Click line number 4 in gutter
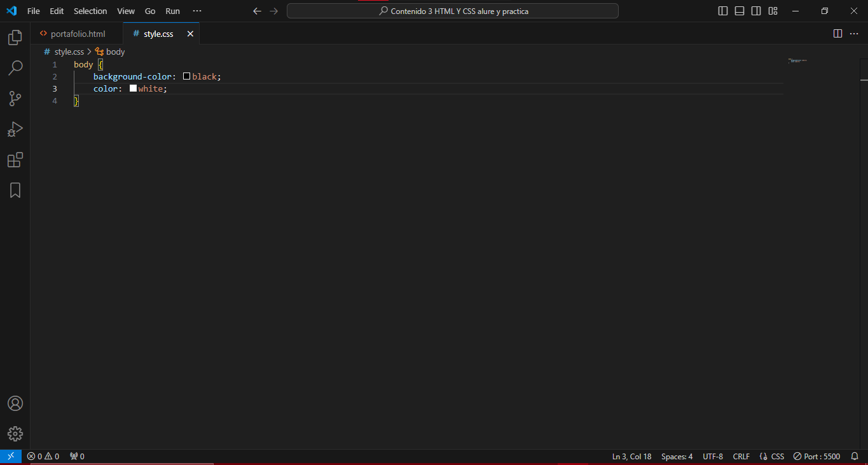 click(x=55, y=101)
